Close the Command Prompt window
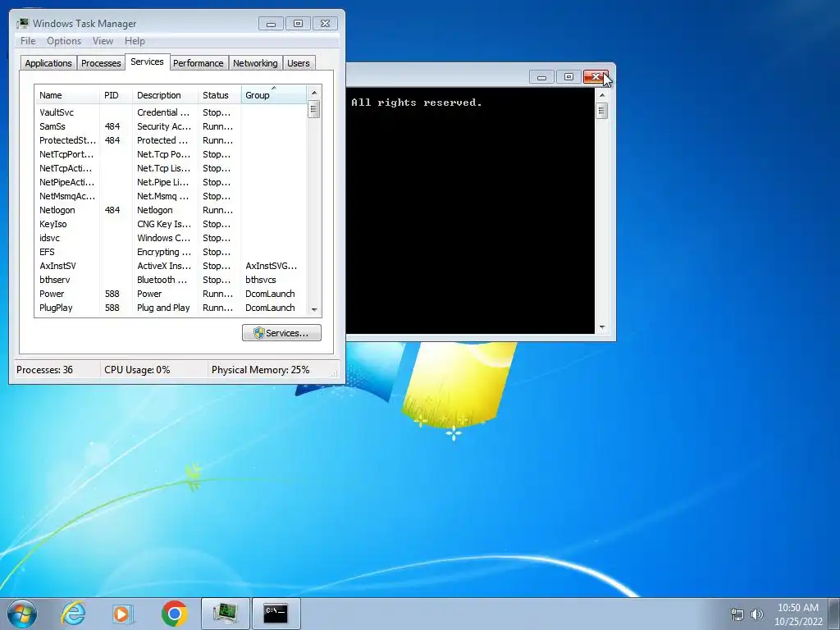This screenshot has height=630, width=840. point(596,77)
